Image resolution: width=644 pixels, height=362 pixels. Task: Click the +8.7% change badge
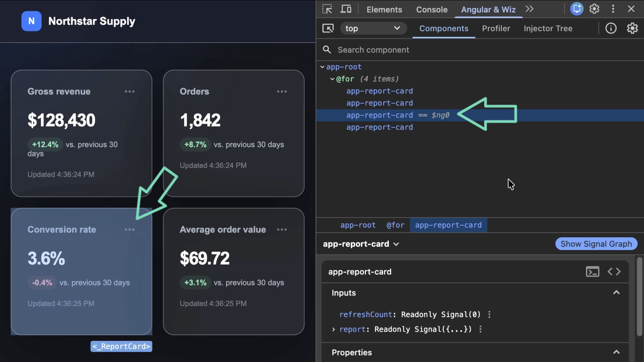point(195,145)
